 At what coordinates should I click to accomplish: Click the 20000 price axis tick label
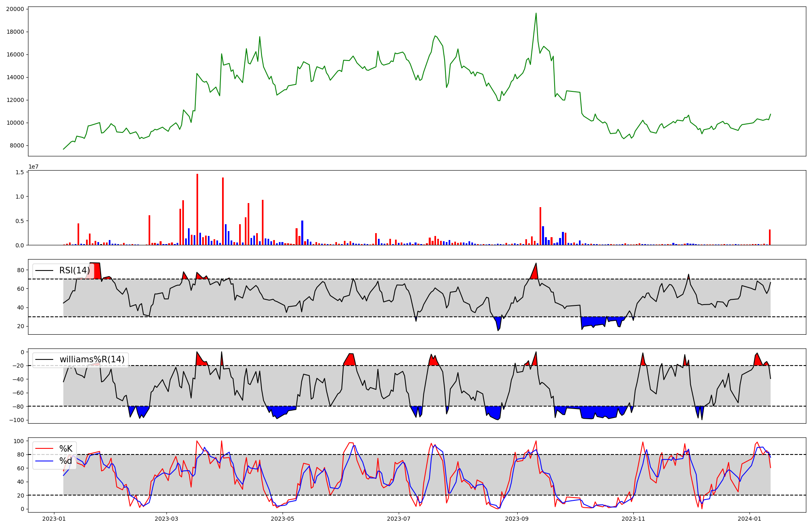[x=15, y=9]
